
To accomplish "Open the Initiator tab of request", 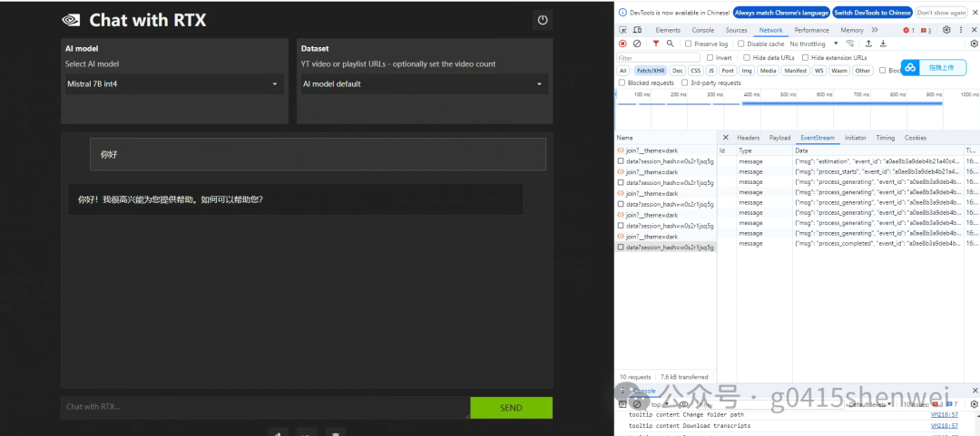I will (856, 138).
